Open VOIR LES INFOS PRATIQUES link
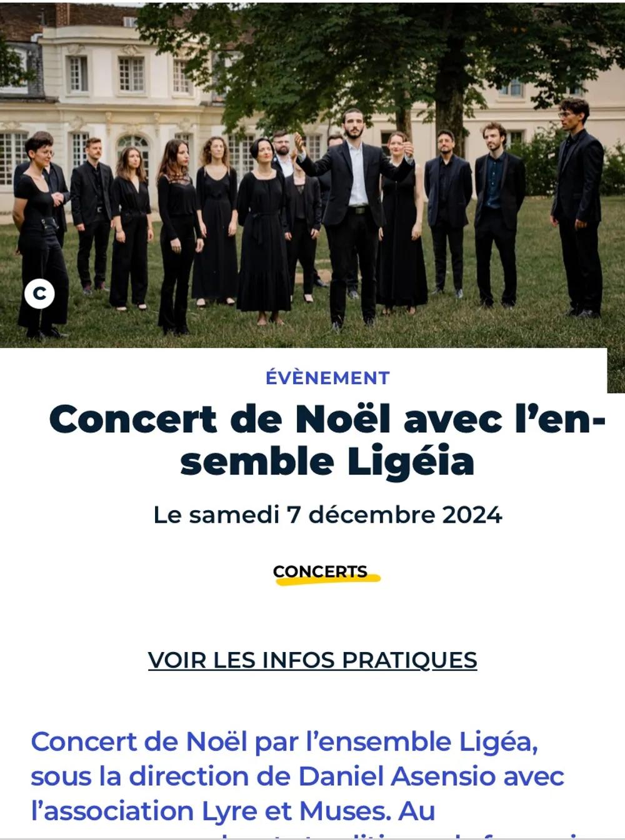 coord(312,660)
